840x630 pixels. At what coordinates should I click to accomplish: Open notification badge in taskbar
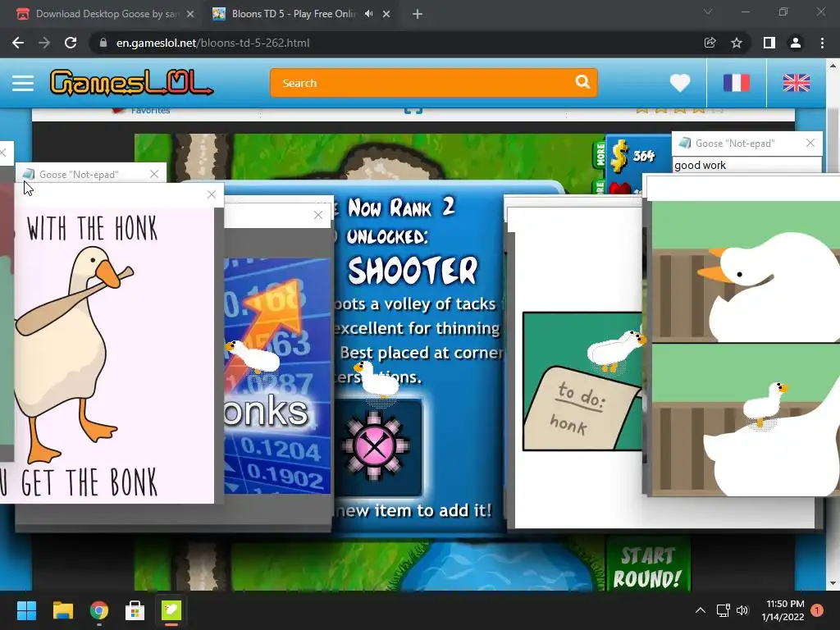816,610
